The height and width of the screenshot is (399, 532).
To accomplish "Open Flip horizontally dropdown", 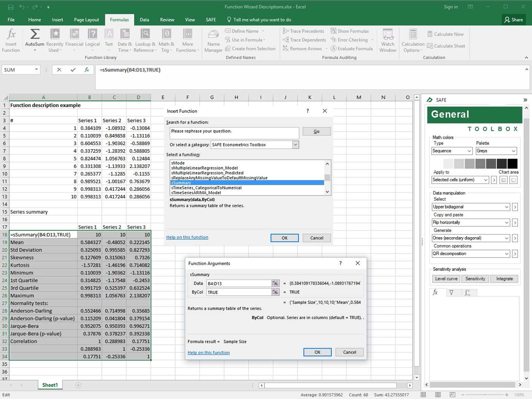I will pos(507,223).
